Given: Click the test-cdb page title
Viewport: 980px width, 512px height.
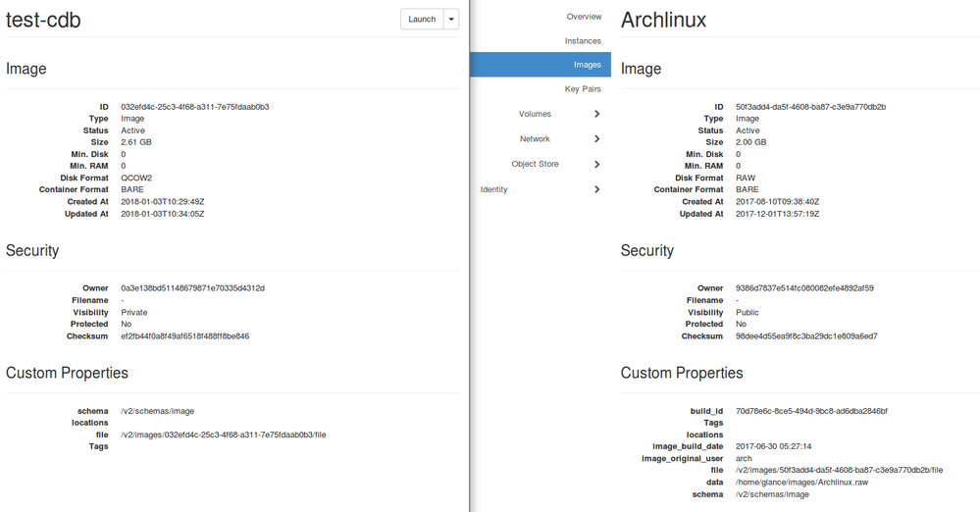Looking at the screenshot, I should click(43, 20).
